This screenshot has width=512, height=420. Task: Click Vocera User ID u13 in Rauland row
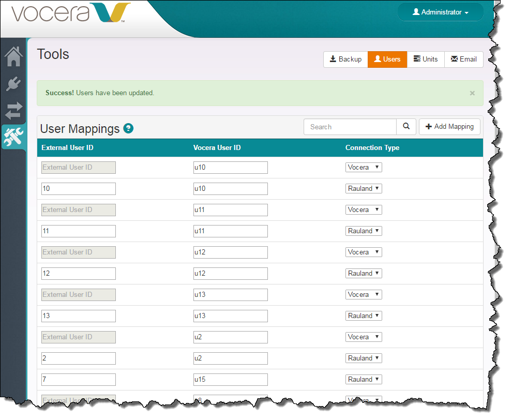click(231, 316)
